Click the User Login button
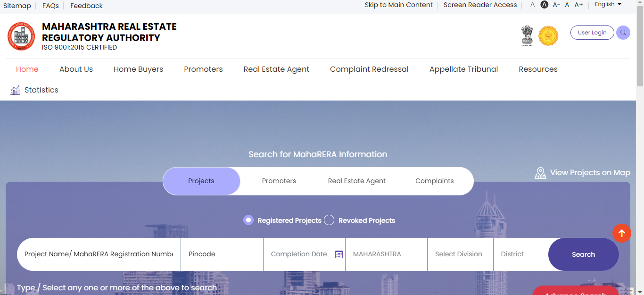Viewport: 644px width, 295px height. point(592,33)
